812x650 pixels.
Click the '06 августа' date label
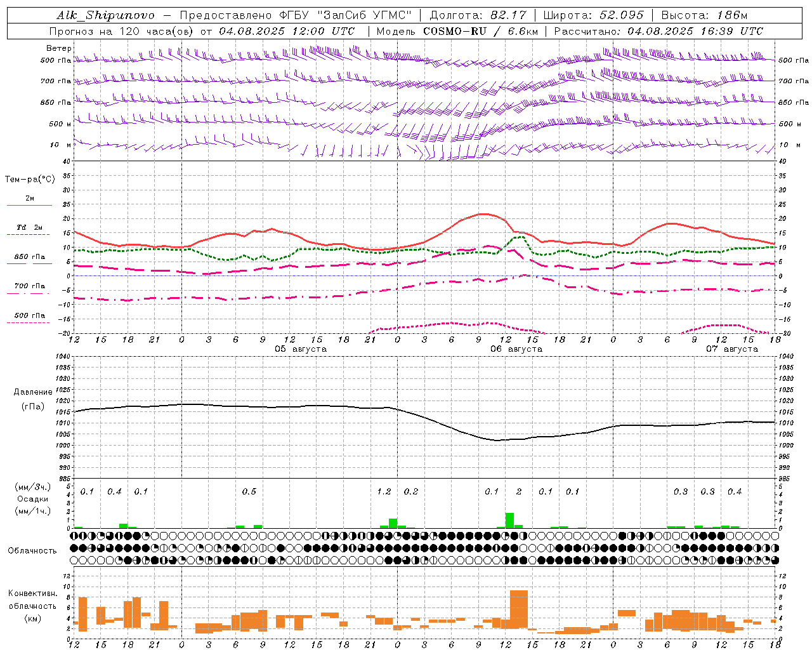(516, 349)
